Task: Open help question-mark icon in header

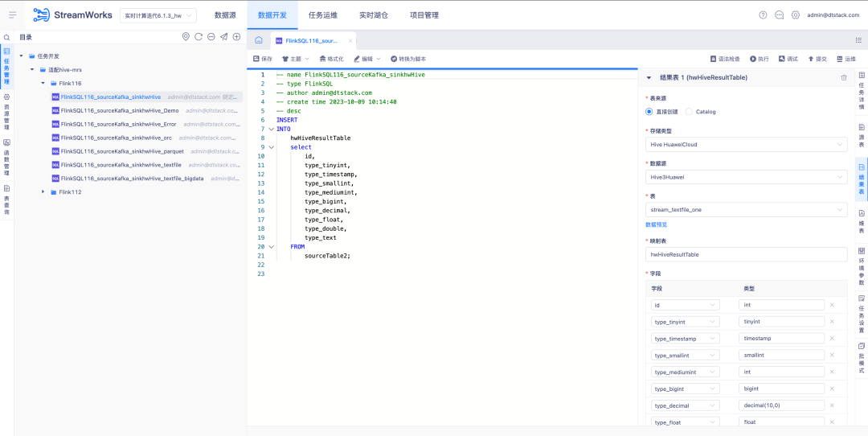Action: point(763,15)
